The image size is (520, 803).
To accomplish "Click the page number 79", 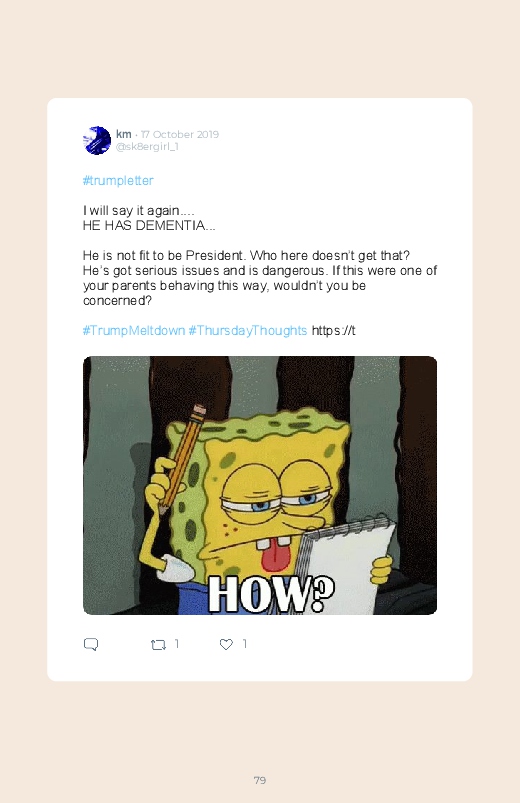I will point(260,780).
